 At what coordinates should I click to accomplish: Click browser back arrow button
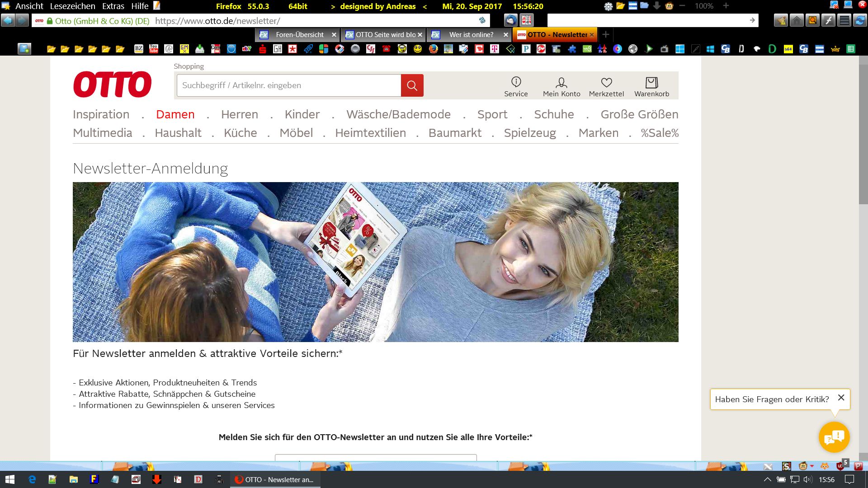8,20
